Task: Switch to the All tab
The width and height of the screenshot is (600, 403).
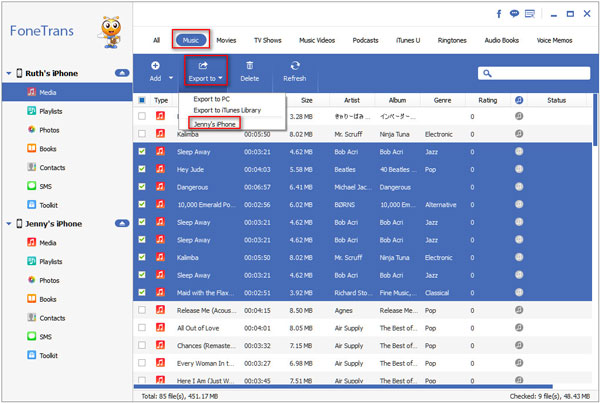Action: click(x=157, y=40)
